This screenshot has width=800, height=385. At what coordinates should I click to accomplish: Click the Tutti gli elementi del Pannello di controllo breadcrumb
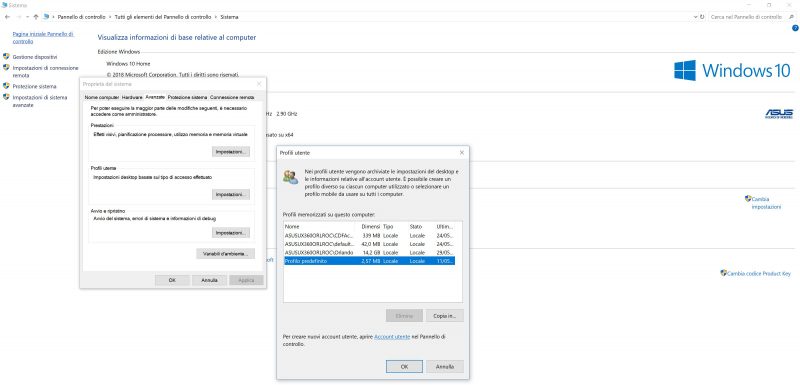point(163,17)
